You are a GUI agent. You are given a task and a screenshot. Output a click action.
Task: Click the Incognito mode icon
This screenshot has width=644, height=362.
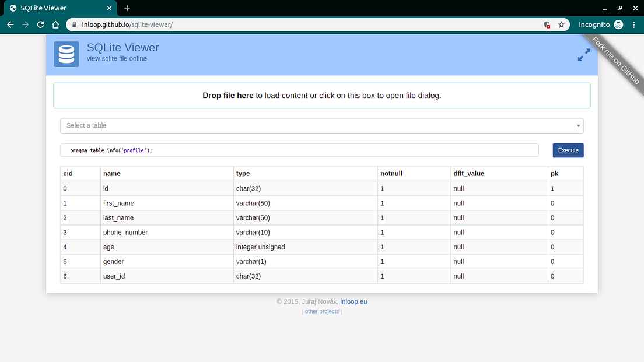(x=618, y=25)
